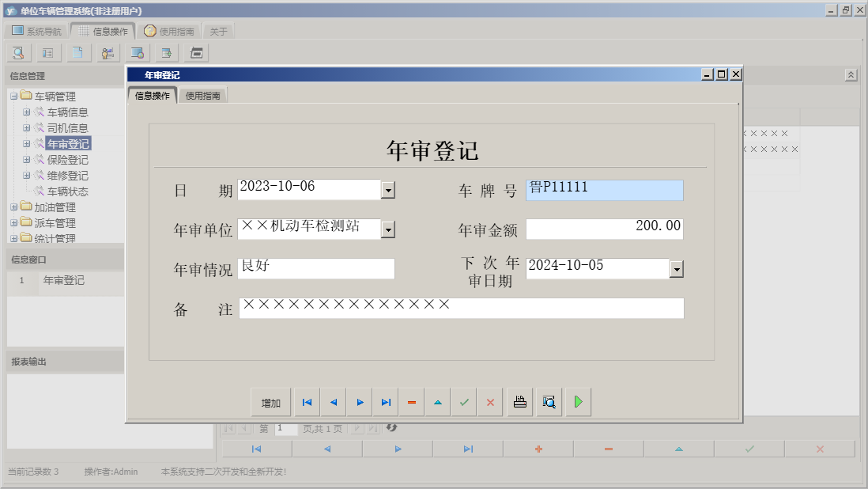
Task: Open print preview in the 年审登记 dialog
Action: tap(548, 402)
